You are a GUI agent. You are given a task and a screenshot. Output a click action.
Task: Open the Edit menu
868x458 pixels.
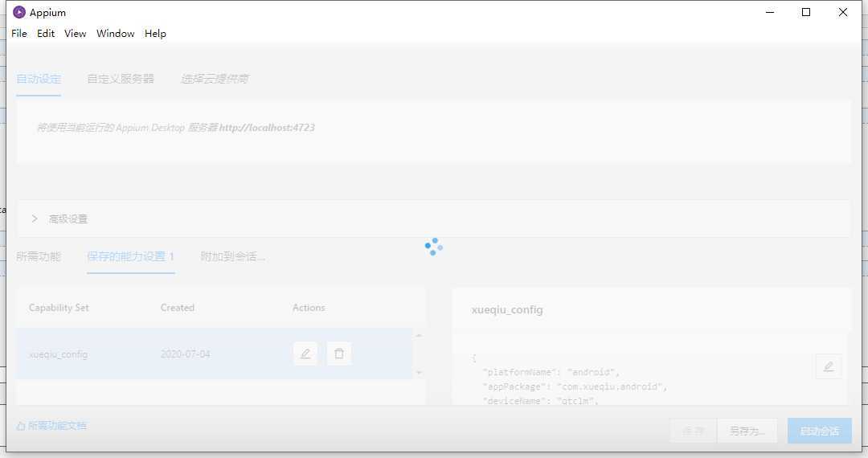[45, 33]
